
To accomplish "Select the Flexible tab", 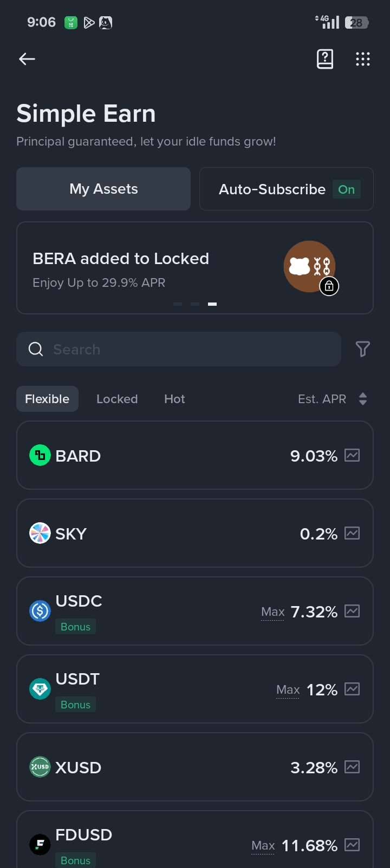I will pos(47,399).
